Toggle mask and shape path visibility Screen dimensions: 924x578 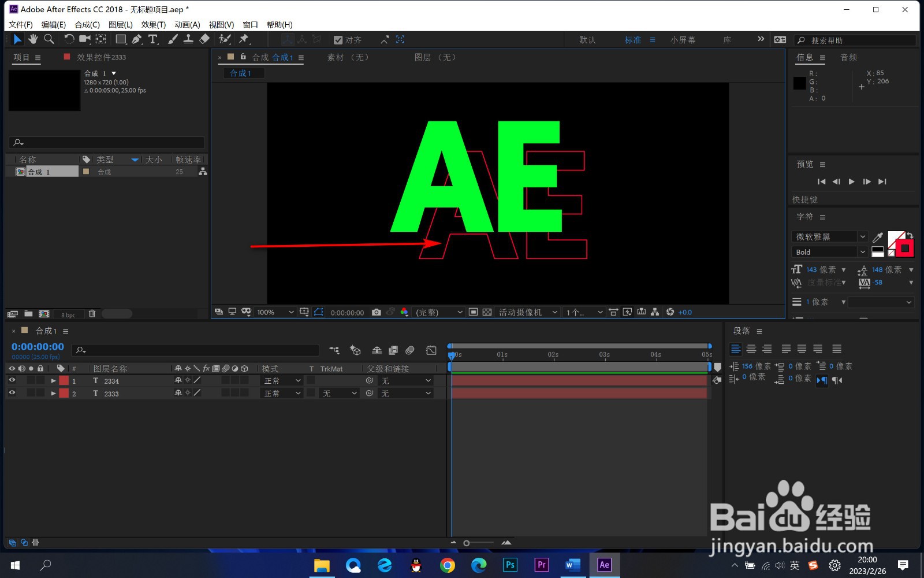[x=319, y=312]
